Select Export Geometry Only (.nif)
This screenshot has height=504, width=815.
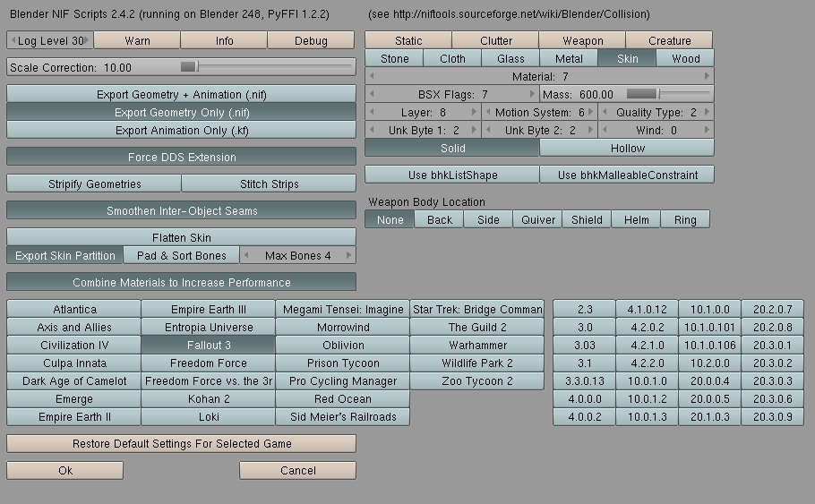point(182,112)
